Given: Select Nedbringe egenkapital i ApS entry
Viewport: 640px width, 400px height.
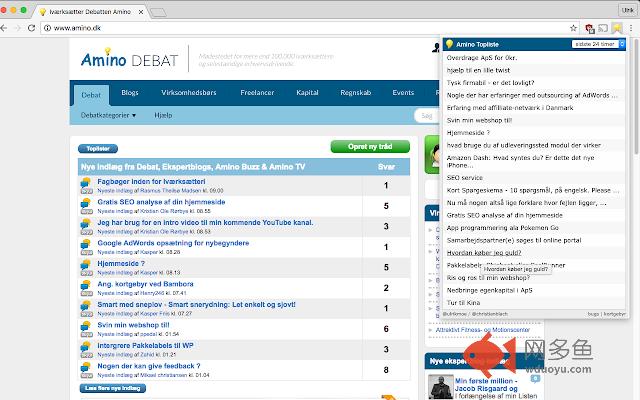Looking at the screenshot, I should tap(489, 290).
